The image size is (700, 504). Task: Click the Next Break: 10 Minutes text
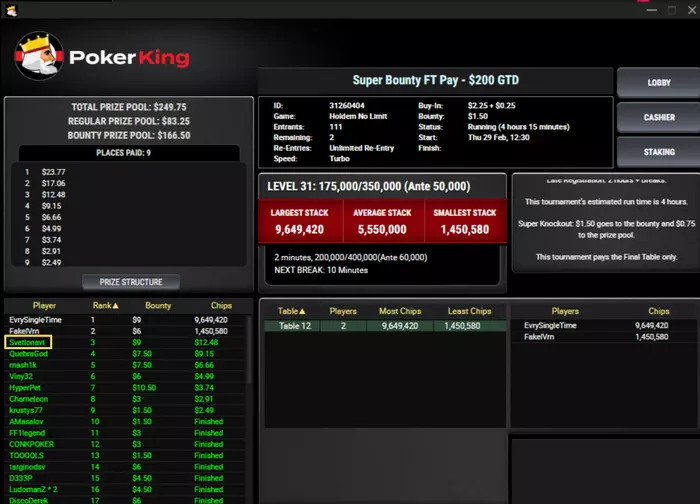pyautogui.click(x=321, y=270)
